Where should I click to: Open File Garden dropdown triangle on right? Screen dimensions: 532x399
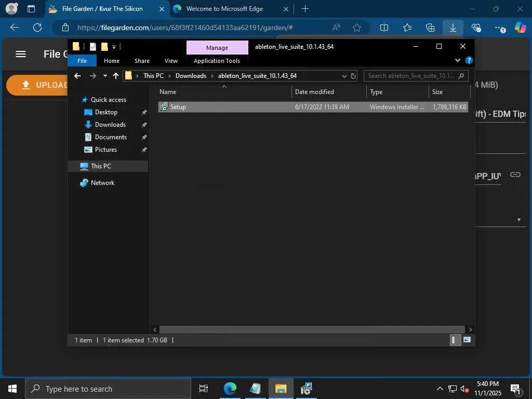519,220
